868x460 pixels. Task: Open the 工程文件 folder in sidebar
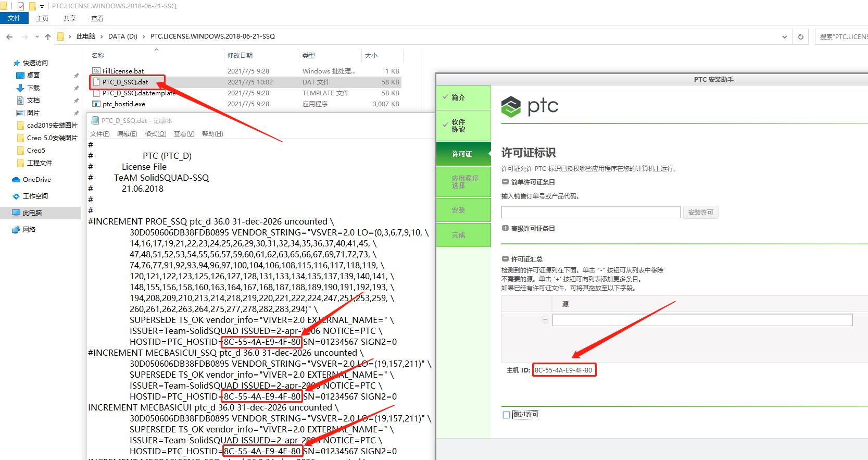pos(40,163)
